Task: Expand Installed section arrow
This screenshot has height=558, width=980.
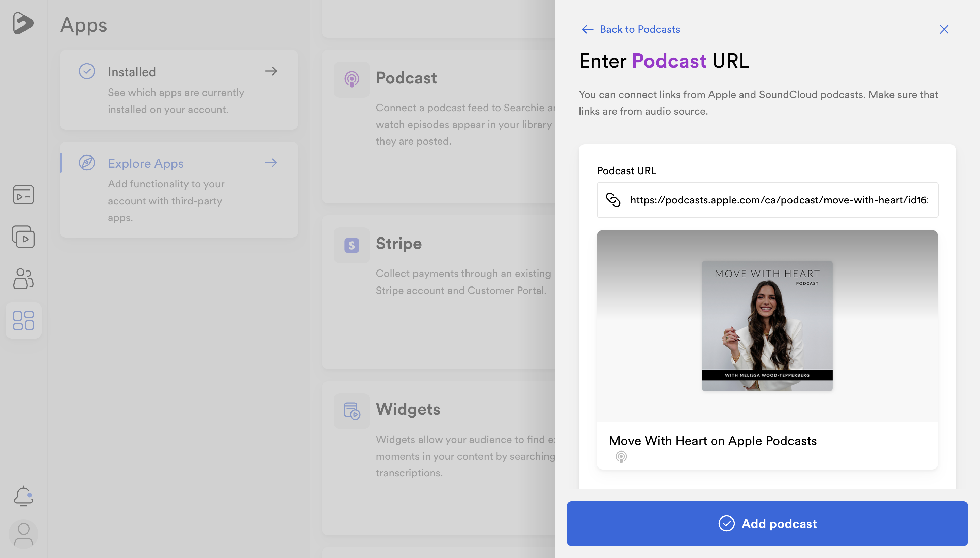Action: (x=271, y=71)
